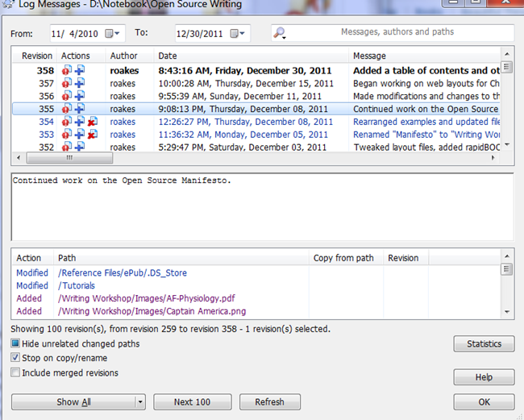The width and height of the screenshot is (524, 420).
Task: Click the deleted action icon for revision 353
Action: point(92,135)
